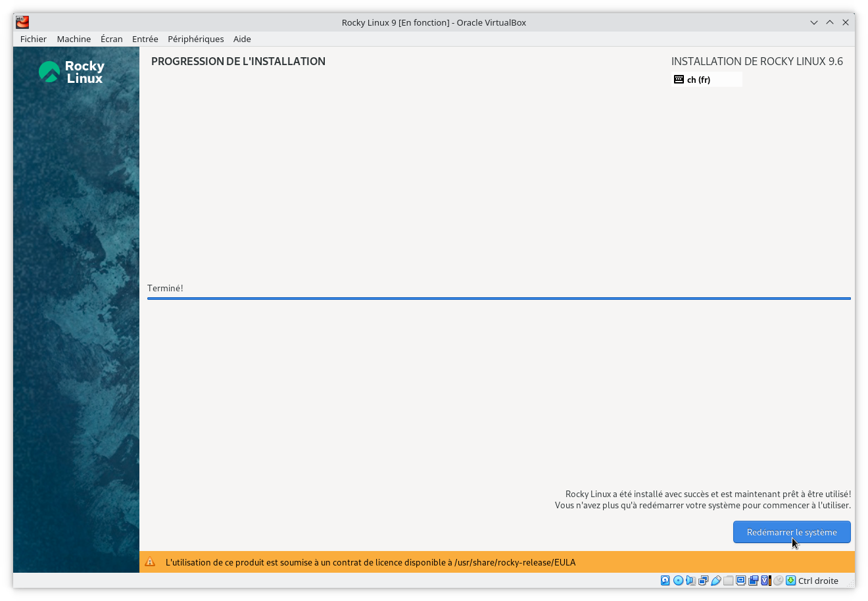The height and width of the screenshot is (601, 868).
Task: Click the Redémarrer le système button
Action: (x=791, y=532)
